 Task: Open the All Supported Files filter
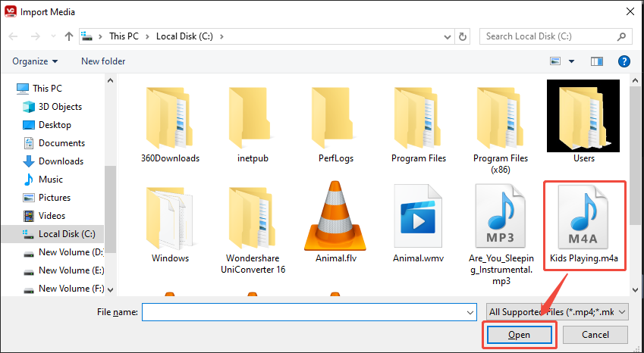(557, 312)
